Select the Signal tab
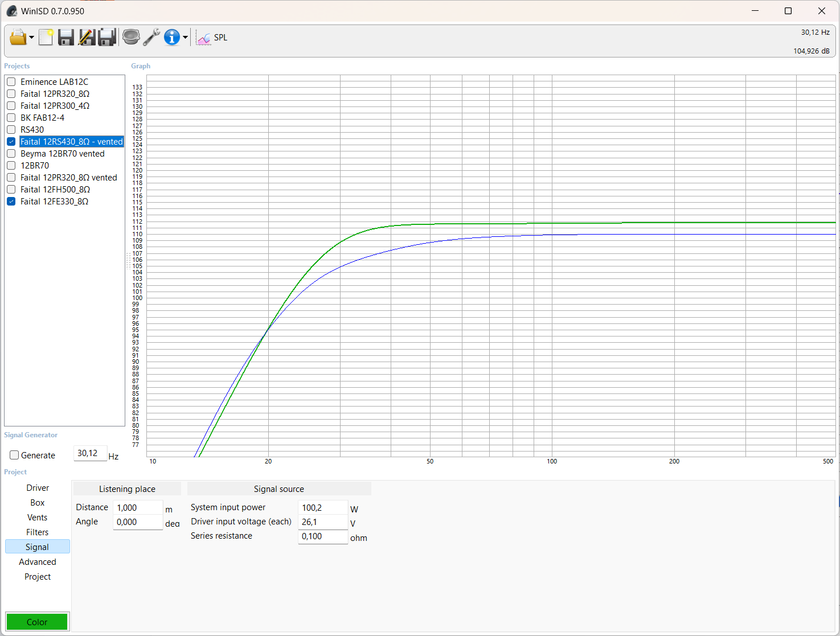The height and width of the screenshot is (636, 840). click(x=38, y=547)
